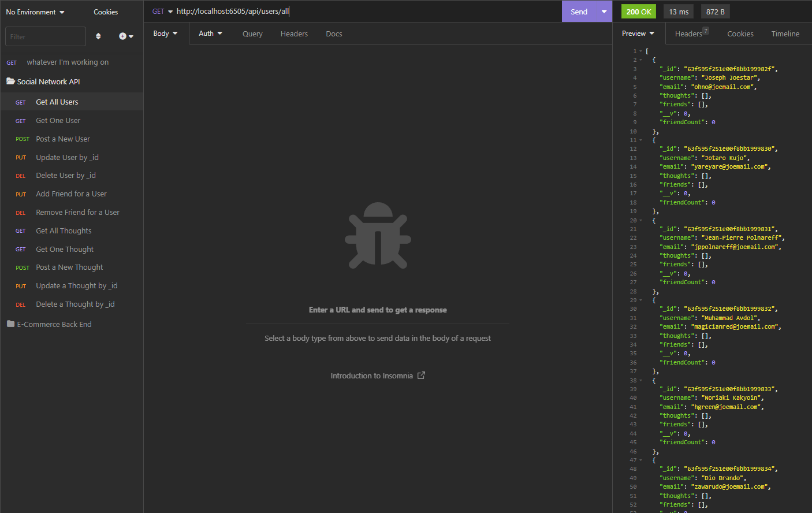Collapse JSON object fold arrow on line 38
Viewport: 812px width, 513px height.
pos(640,381)
